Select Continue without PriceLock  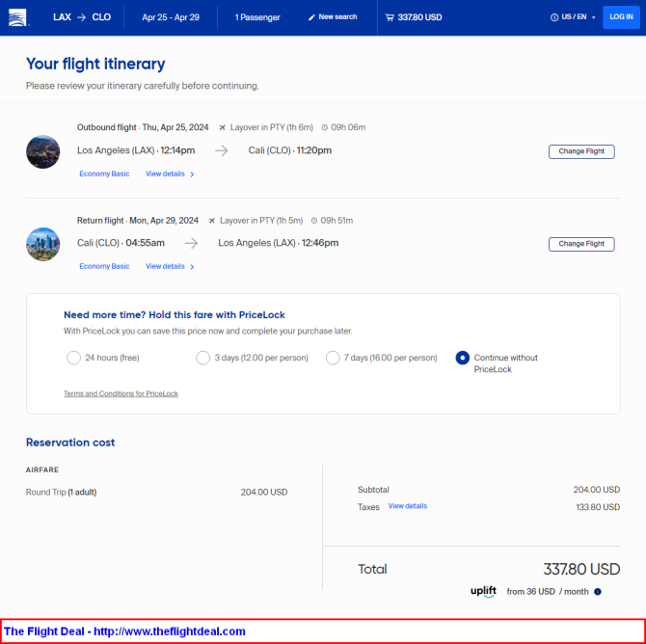pos(462,358)
